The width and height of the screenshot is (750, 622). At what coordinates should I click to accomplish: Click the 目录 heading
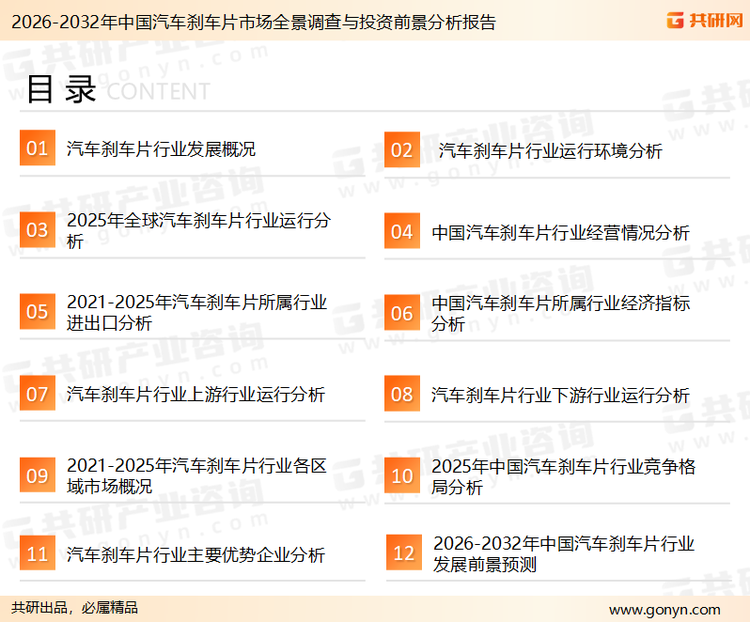pyautogui.click(x=61, y=89)
